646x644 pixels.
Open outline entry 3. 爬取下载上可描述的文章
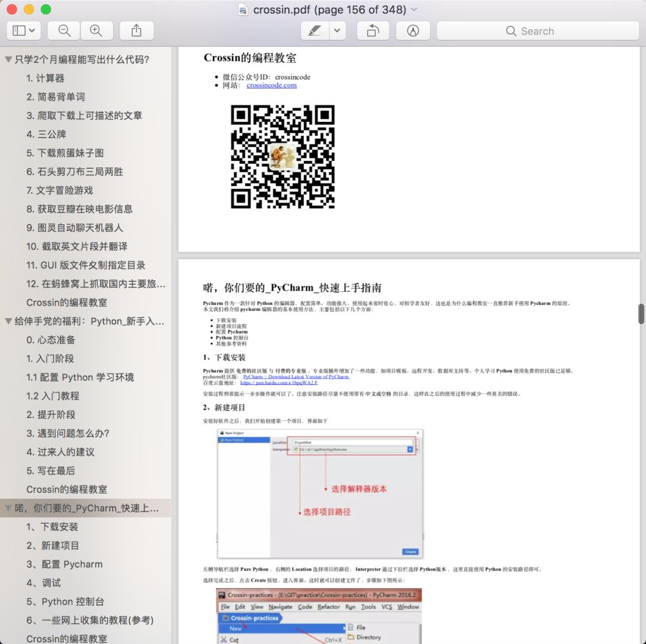coord(84,115)
